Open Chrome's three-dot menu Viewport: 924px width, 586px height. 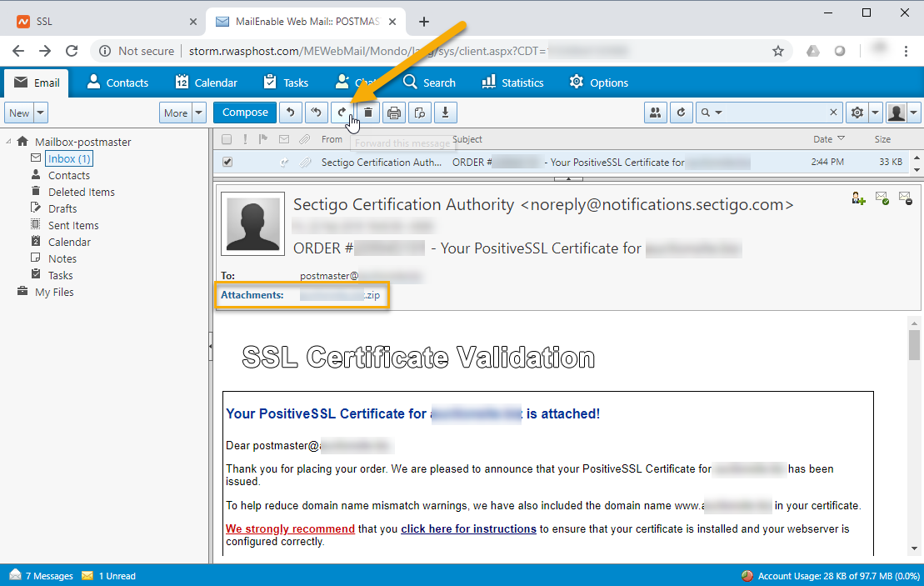(x=906, y=51)
